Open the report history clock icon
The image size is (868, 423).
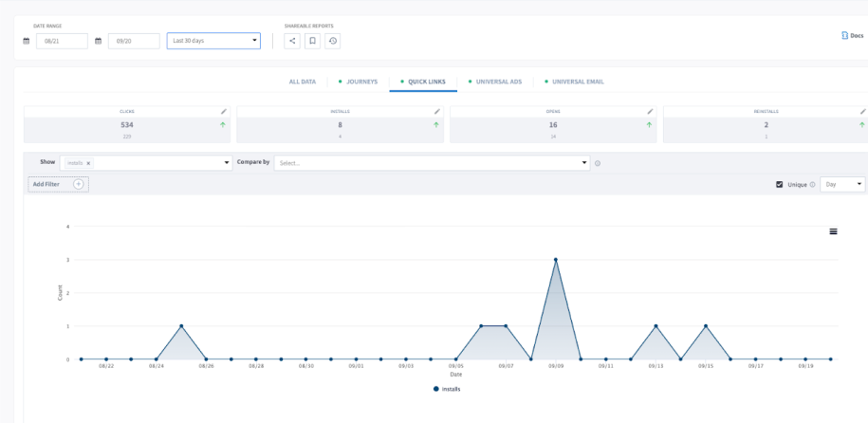coord(333,41)
